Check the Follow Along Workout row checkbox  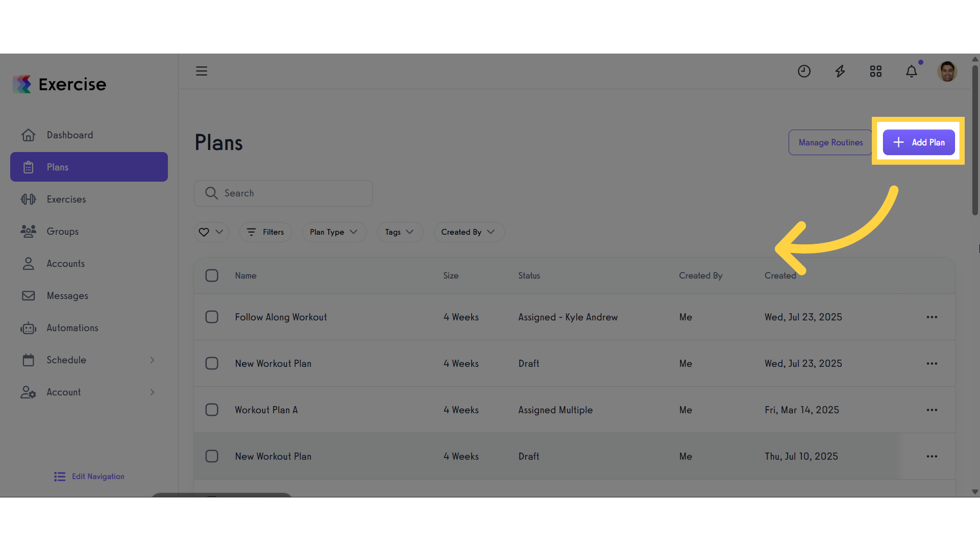212,317
